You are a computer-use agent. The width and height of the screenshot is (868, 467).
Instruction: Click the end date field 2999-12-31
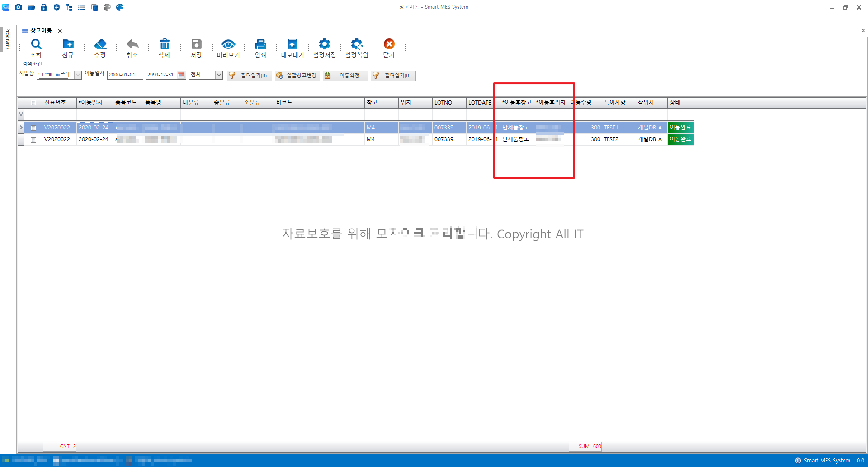coord(161,75)
